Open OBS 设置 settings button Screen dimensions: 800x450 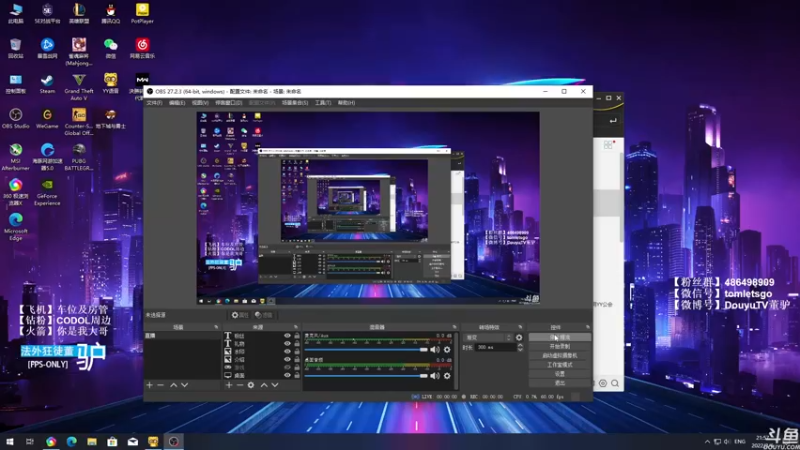pos(560,374)
